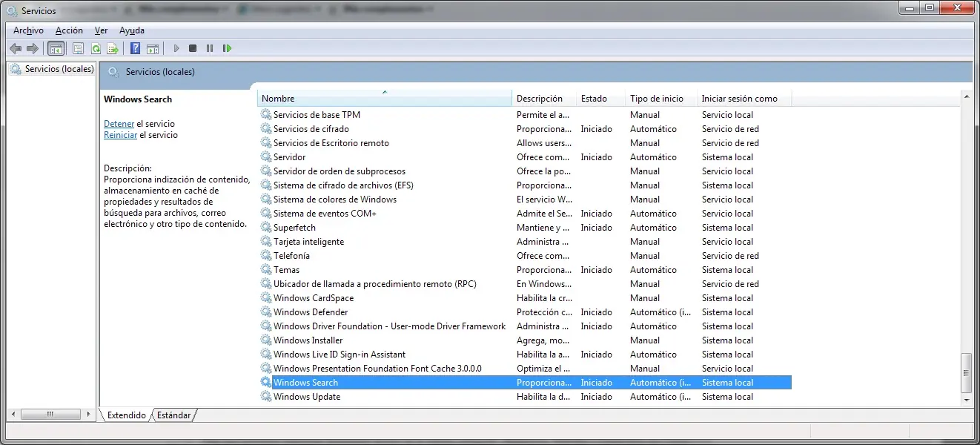
Task: Toggle the console tree pane button
Action: pyautogui.click(x=56, y=48)
